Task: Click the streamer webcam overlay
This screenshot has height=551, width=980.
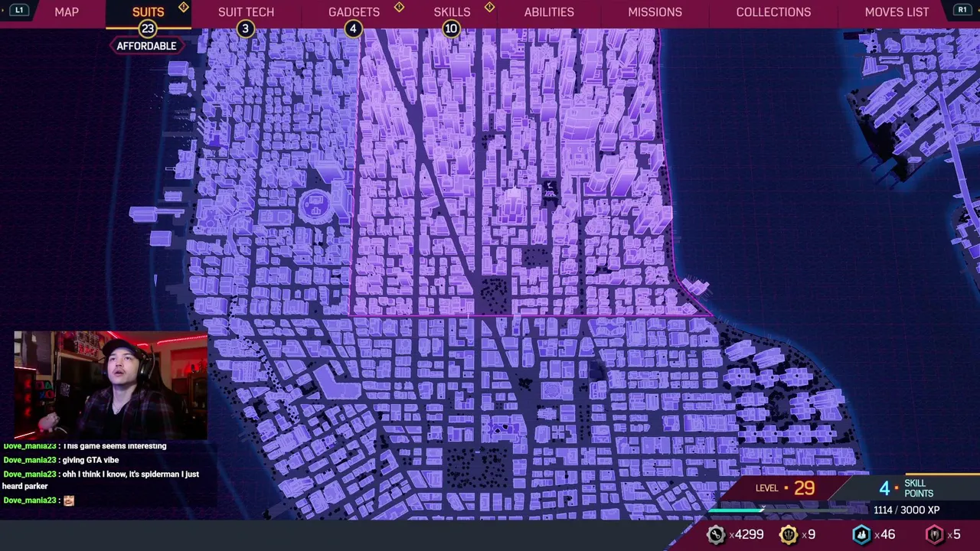Action: click(110, 386)
